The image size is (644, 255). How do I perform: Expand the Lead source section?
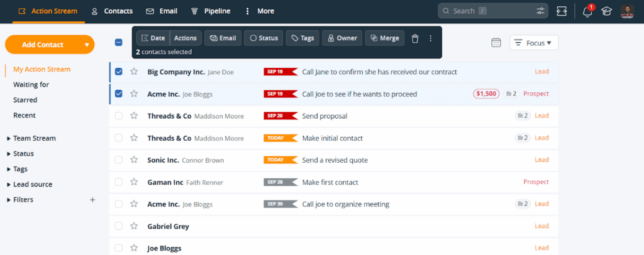click(x=33, y=184)
